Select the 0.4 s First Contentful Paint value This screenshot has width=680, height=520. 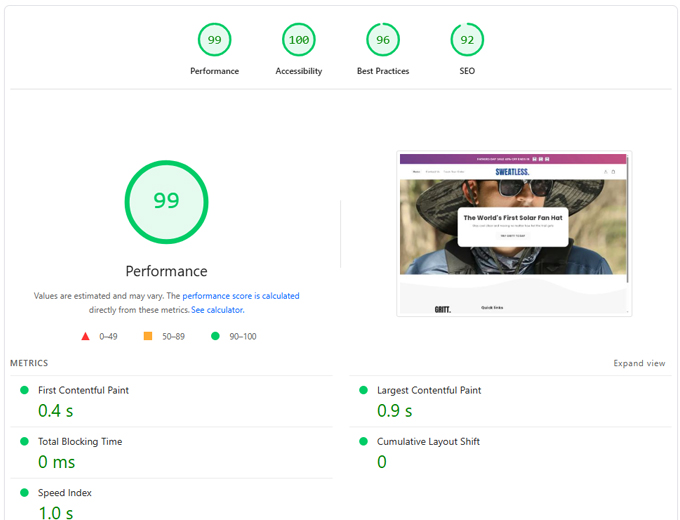[56, 411]
